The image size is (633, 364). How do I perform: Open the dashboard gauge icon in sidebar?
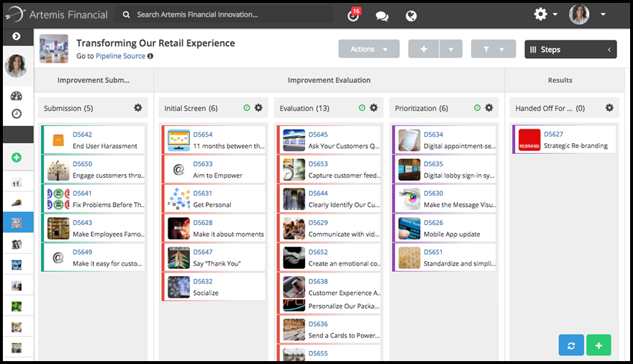pyautogui.click(x=17, y=96)
